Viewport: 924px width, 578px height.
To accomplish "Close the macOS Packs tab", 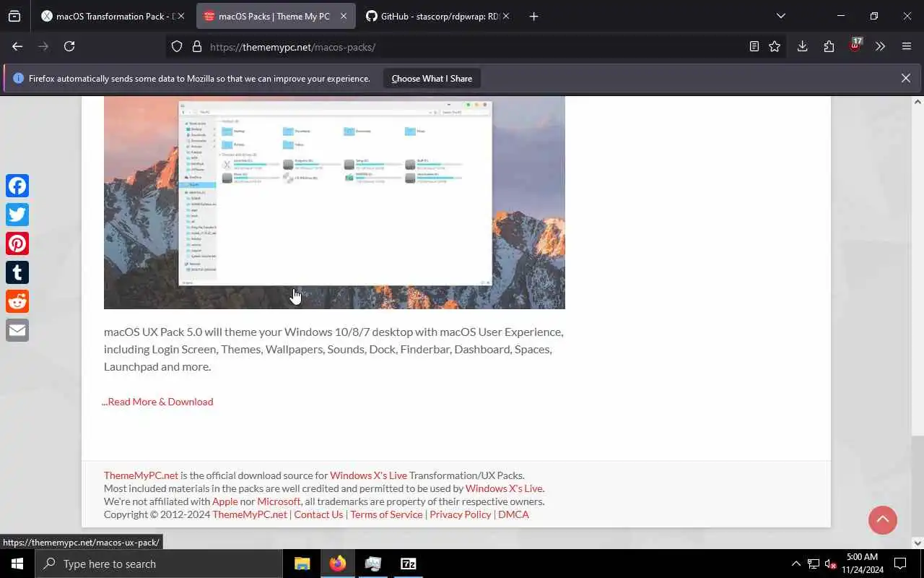I will click(x=343, y=16).
